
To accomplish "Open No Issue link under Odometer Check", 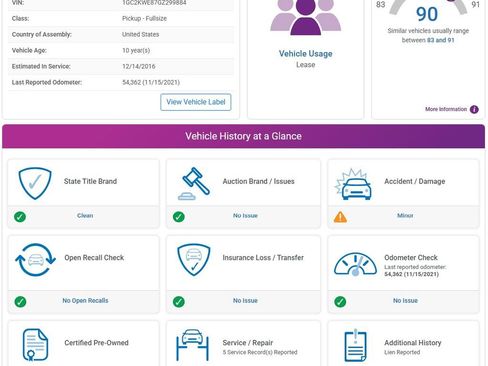I will (405, 301).
